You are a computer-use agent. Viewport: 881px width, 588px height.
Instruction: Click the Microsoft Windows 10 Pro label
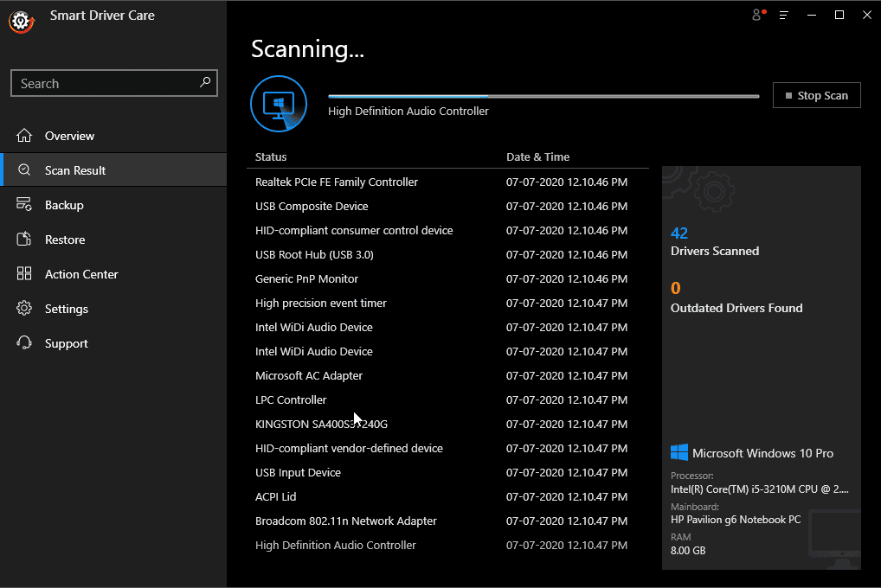click(x=762, y=452)
